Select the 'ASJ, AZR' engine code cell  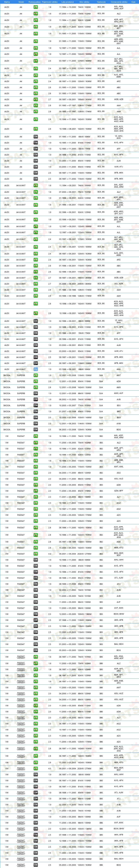point(119,284)
